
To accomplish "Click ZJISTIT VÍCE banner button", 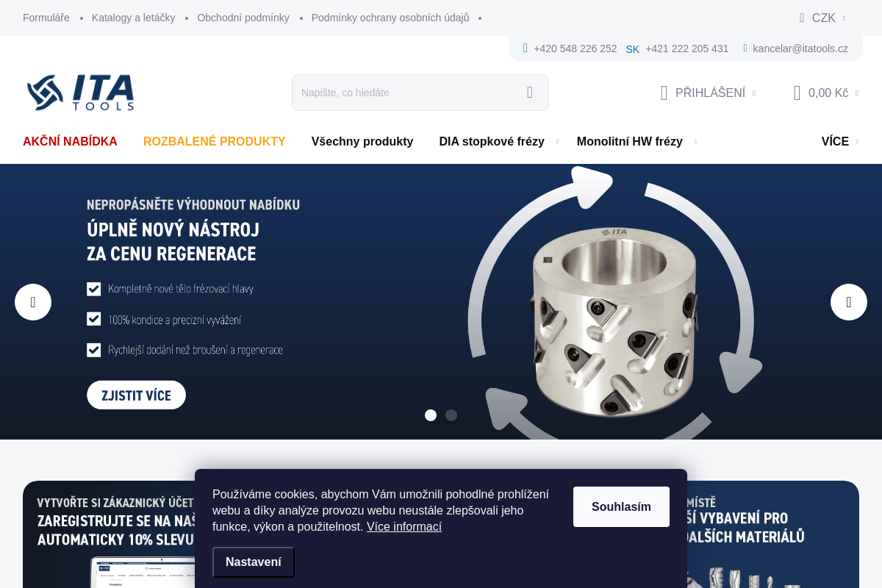I will click(x=137, y=395).
